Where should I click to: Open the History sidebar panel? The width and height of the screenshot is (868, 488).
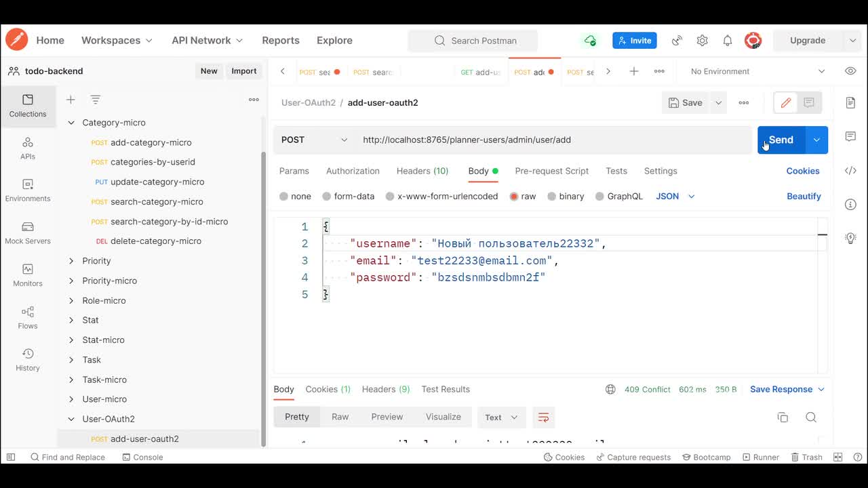(28, 360)
